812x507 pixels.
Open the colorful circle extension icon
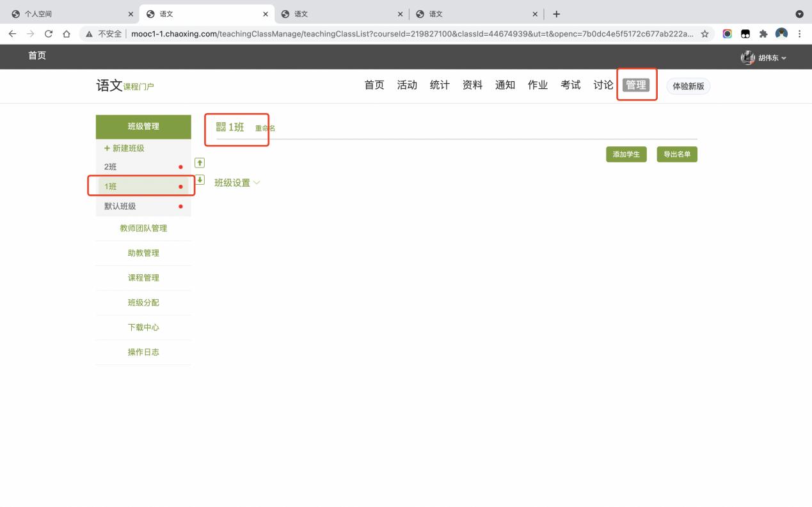point(727,34)
